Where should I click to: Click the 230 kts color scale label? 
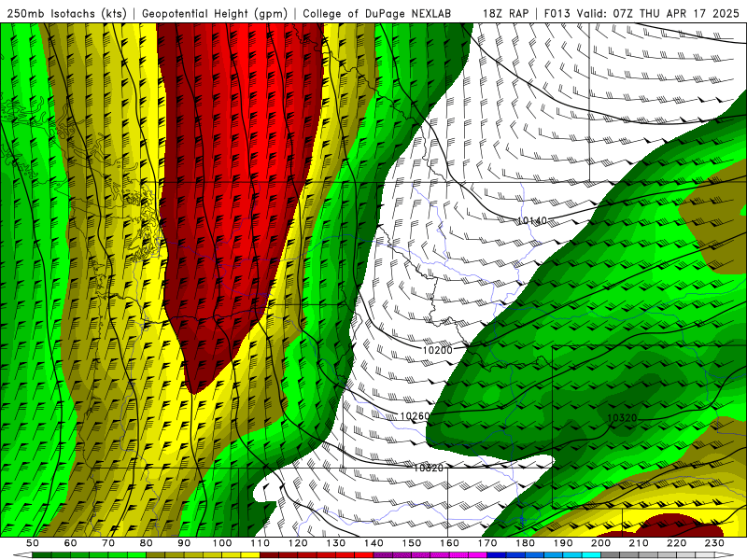714,543
